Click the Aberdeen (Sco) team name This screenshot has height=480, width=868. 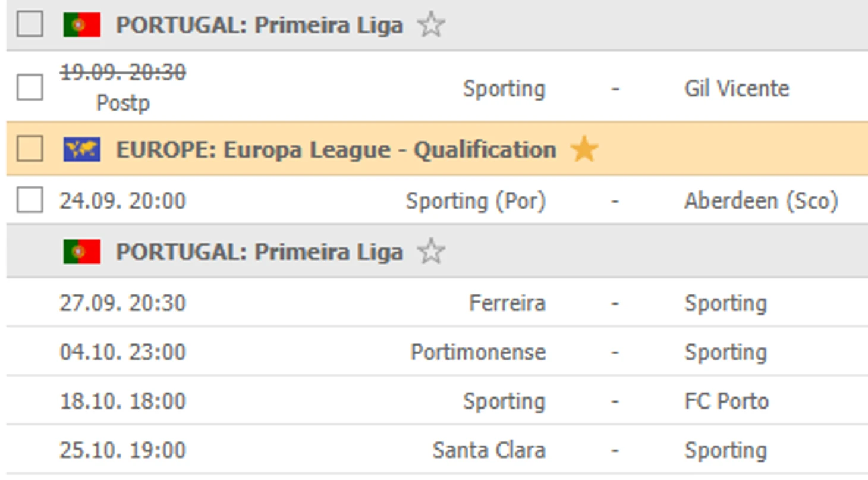point(761,201)
